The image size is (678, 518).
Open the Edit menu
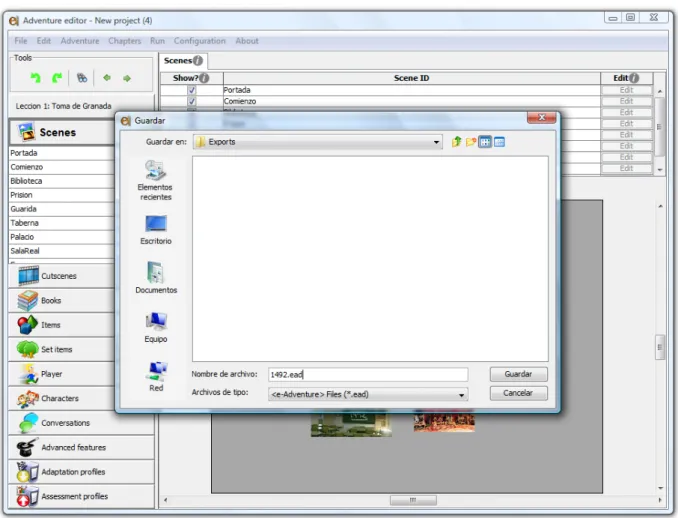[x=44, y=41]
